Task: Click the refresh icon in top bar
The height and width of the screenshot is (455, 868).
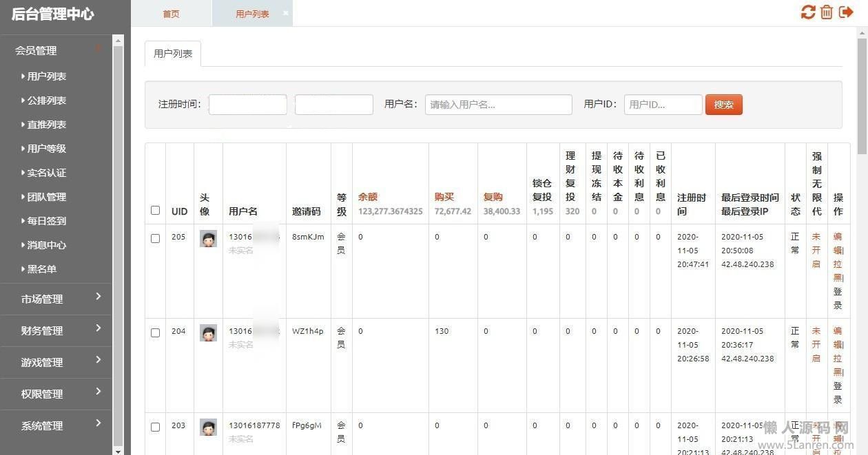Action: 808,12
